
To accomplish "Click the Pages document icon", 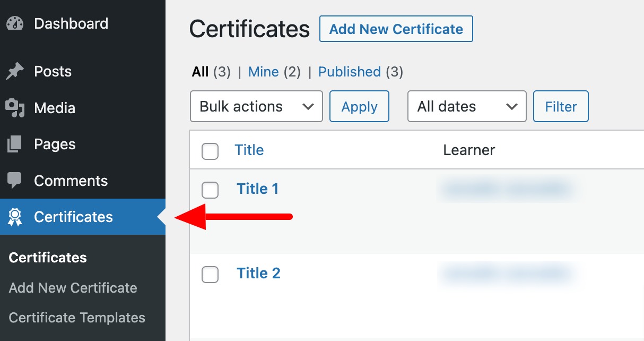I will click(15, 144).
